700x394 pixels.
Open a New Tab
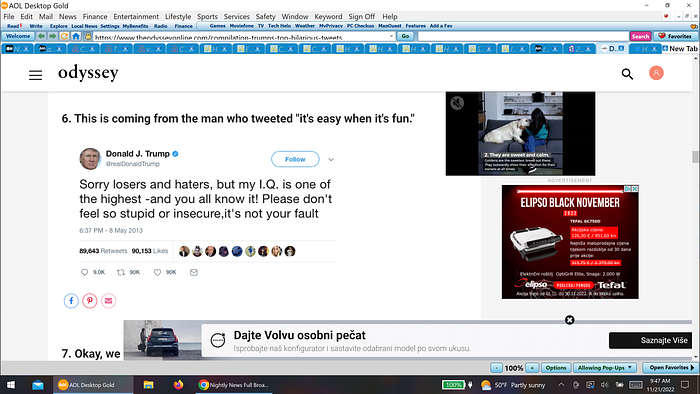coord(680,49)
